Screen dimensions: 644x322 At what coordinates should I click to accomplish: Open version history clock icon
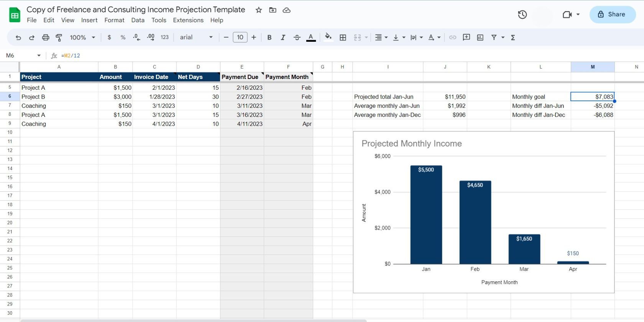pos(522,15)
